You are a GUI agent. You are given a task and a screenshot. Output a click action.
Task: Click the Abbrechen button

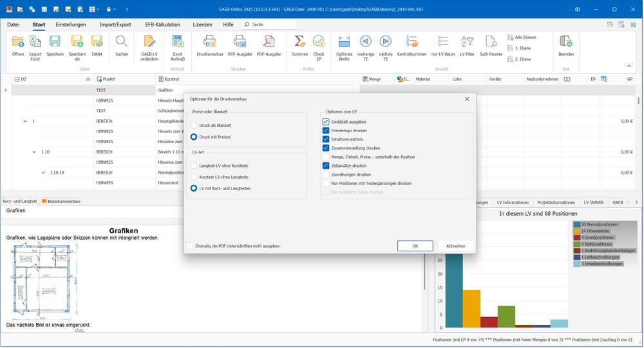coord(455,246)
